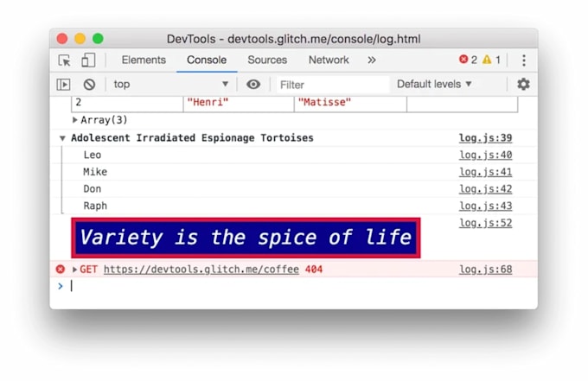
Task: Click the Raph log message
Action: tap(95, 206)
